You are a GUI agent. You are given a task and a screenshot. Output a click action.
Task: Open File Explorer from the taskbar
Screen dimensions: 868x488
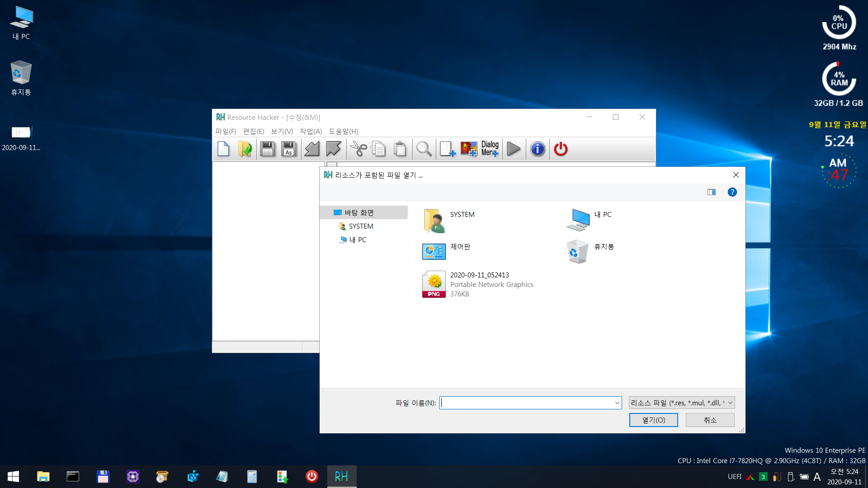click(43, 476)
